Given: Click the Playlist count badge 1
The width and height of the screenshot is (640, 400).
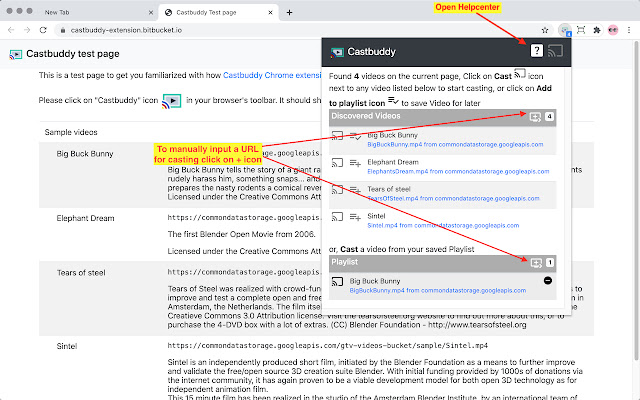Looking at the screenshot, I should pyautogui.click(x=550, y=262).
